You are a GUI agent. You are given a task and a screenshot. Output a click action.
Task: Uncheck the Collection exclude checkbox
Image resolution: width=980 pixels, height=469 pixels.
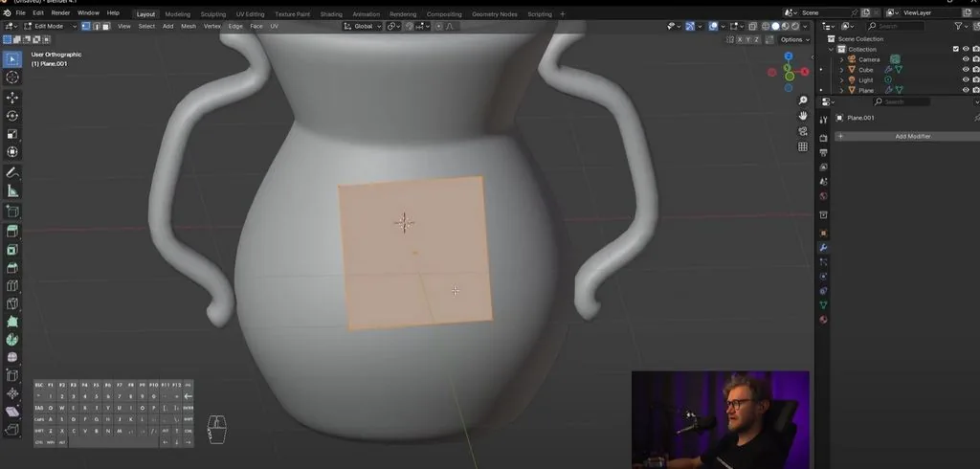[x=956, y=49]
